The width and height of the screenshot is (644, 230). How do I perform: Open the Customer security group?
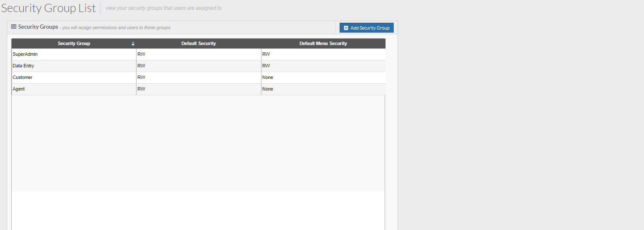[x=23, y=78]
